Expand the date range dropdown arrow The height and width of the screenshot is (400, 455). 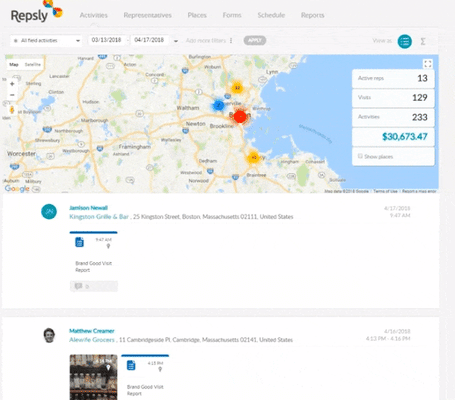coord(176,41)
